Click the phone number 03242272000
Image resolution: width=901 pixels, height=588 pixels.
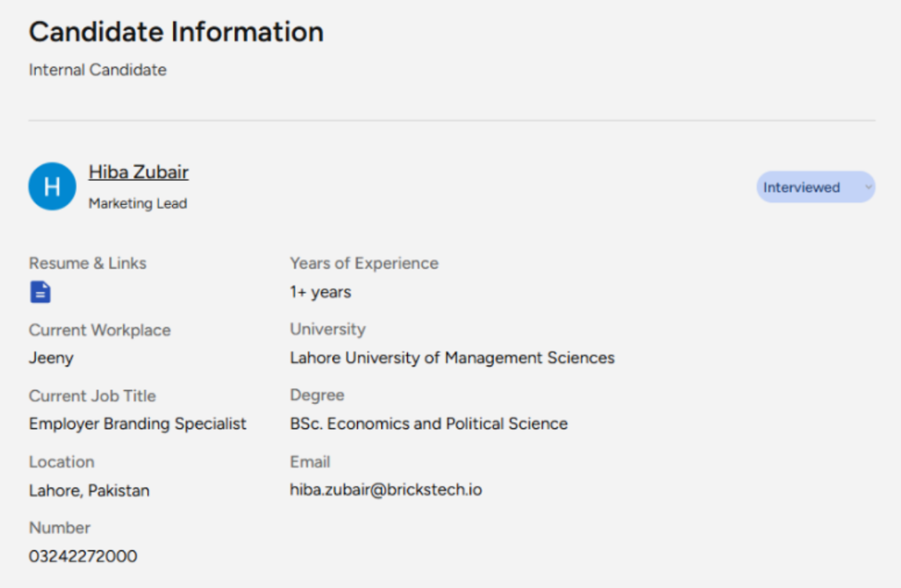(x=83, y=557)
